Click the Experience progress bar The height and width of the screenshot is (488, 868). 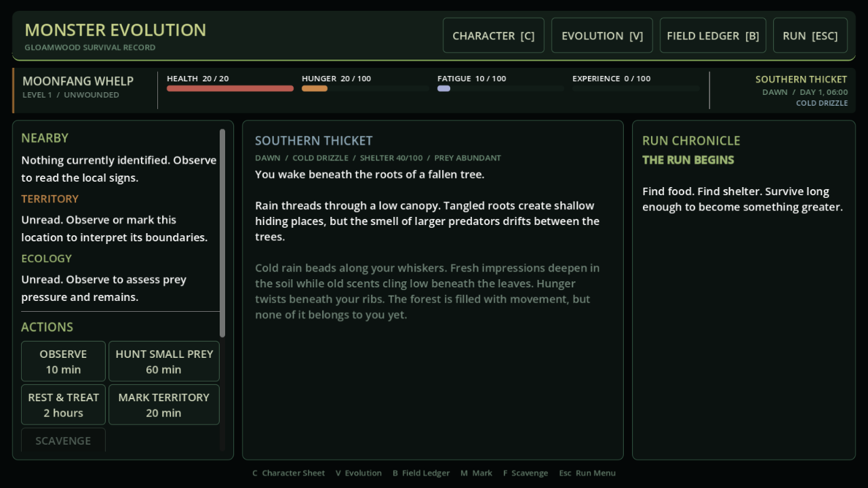635,88
